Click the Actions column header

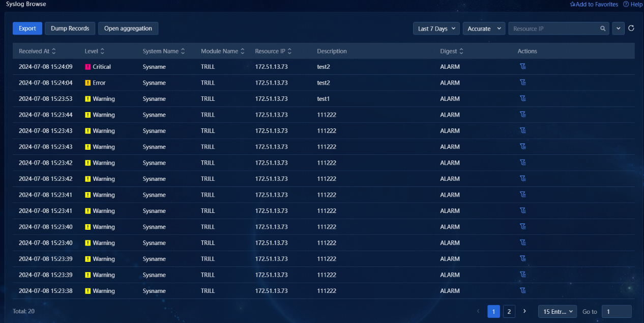tap(528, 51)
